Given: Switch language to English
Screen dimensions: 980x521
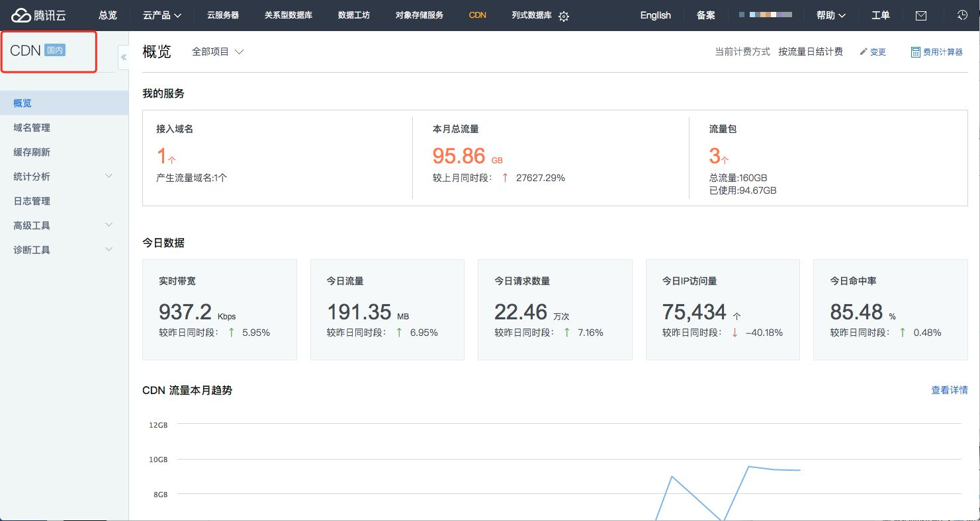Looking at the screenshot, I should pos(656,15).
